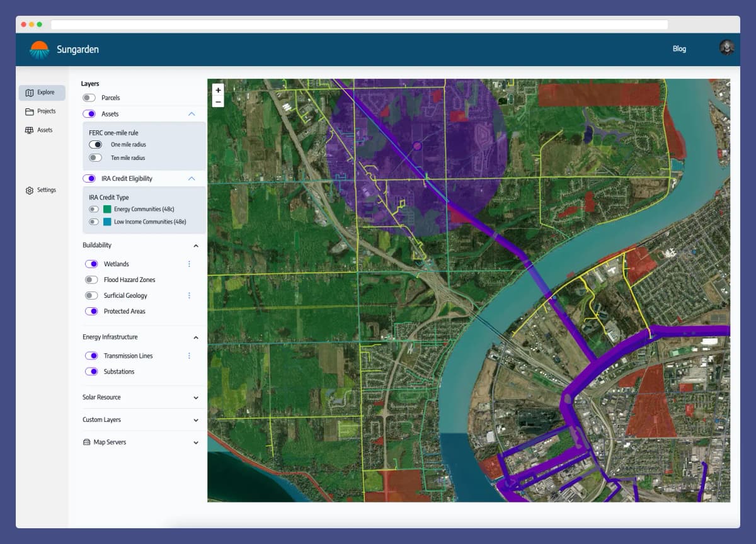This screenshot has height=544, width=756.
Task: Click the map zoom in plus button
Action: [218, 90]
